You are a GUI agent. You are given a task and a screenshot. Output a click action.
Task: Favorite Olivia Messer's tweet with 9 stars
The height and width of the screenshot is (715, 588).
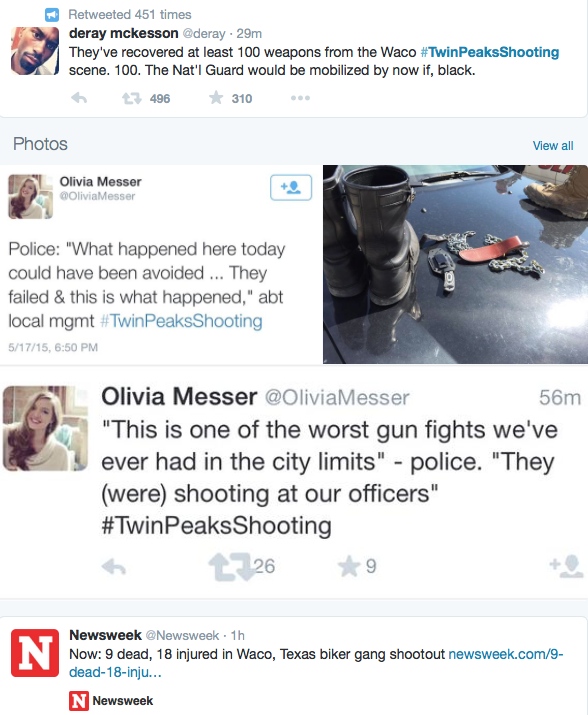pos(349,566)
